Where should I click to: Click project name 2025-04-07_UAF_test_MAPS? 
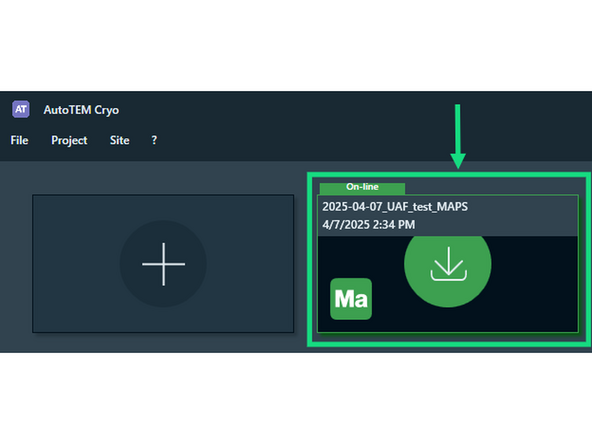click(395, 207)
